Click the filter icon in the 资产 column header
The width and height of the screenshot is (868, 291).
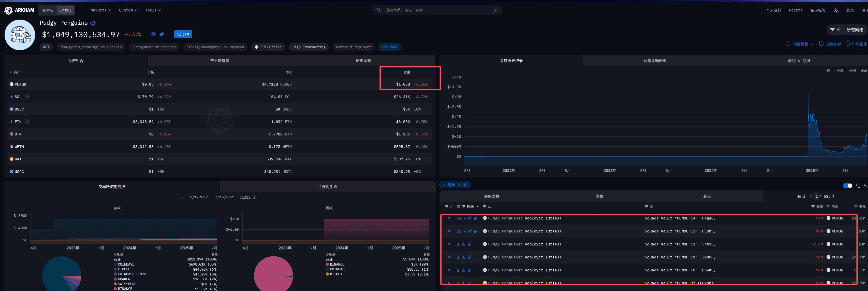tap(10, 72)
